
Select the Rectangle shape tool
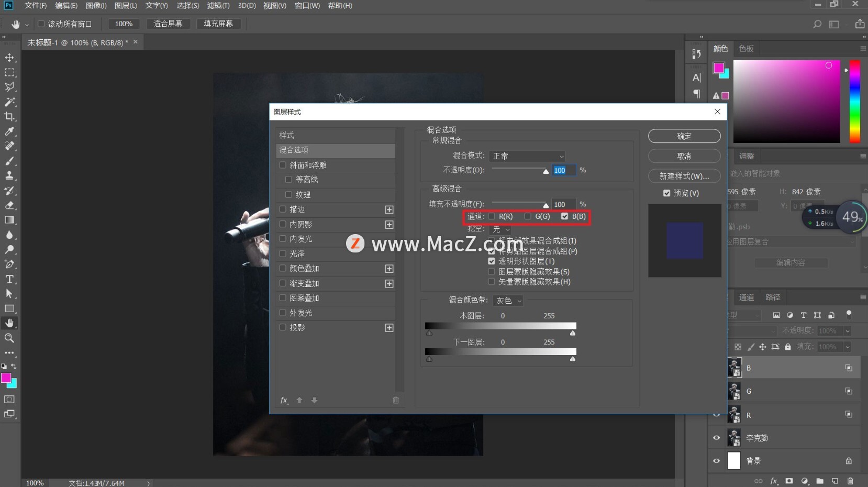pyautogui.click(x=9, y=308)
